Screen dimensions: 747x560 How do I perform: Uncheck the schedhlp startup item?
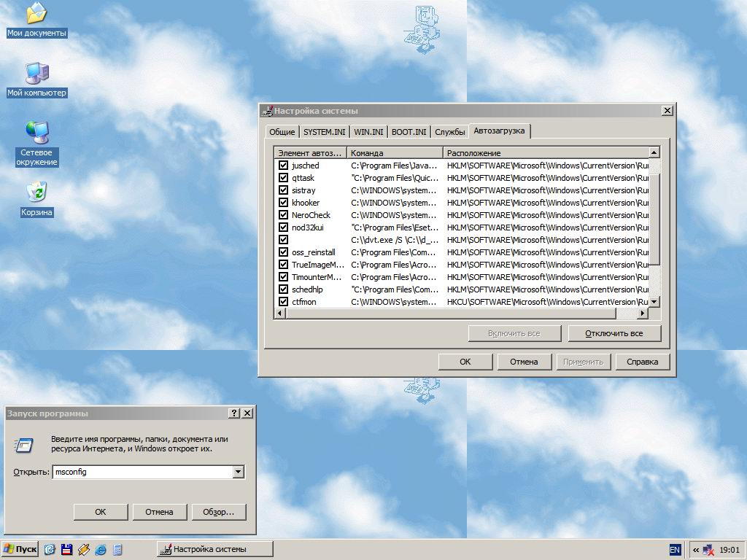click(284, 289)
